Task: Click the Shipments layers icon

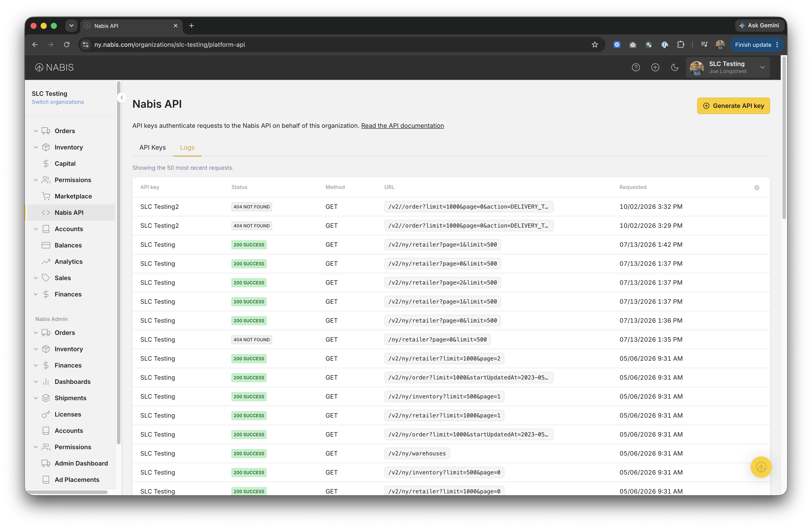Action: 46,398
